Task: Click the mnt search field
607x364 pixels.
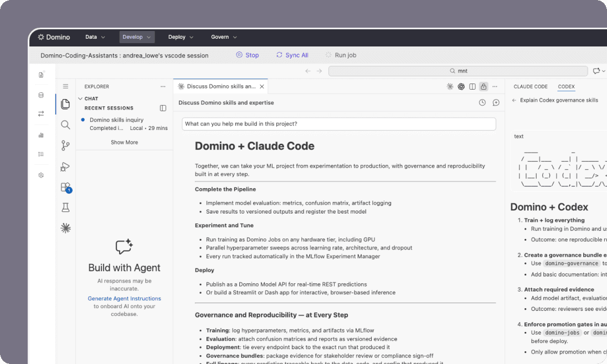Action: pyautogui.click(x=459, y=71)
